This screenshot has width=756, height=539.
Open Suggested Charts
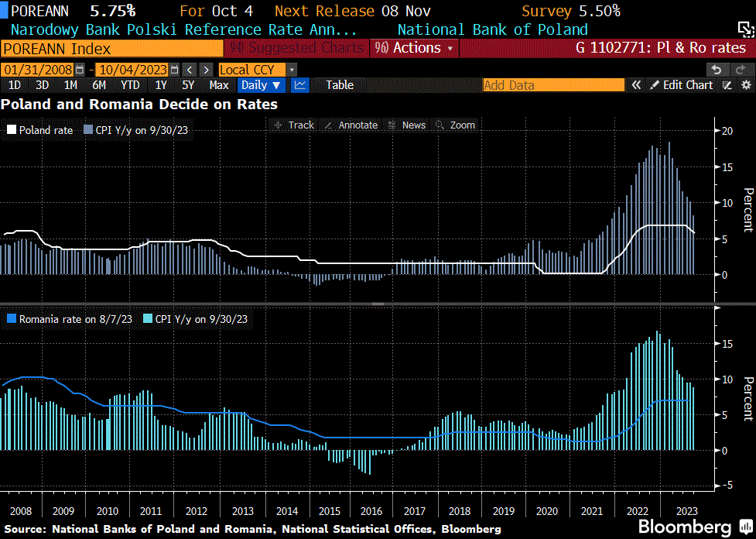(x=296, y=48)
